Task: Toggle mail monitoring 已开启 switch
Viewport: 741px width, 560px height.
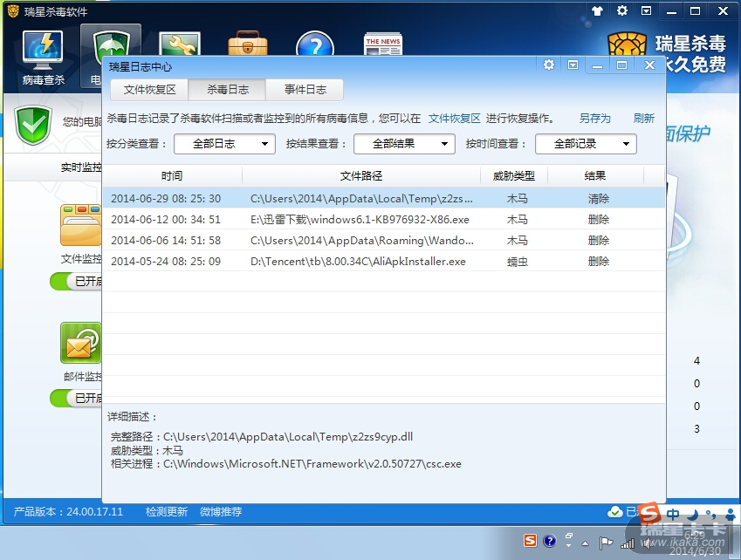Action: click(x=76, y=398)
